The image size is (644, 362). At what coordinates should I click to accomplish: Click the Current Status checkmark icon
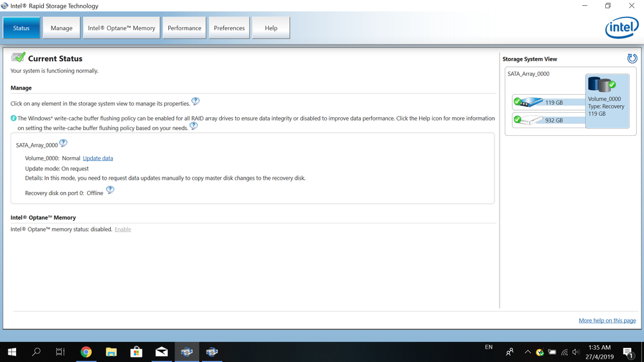18,57
